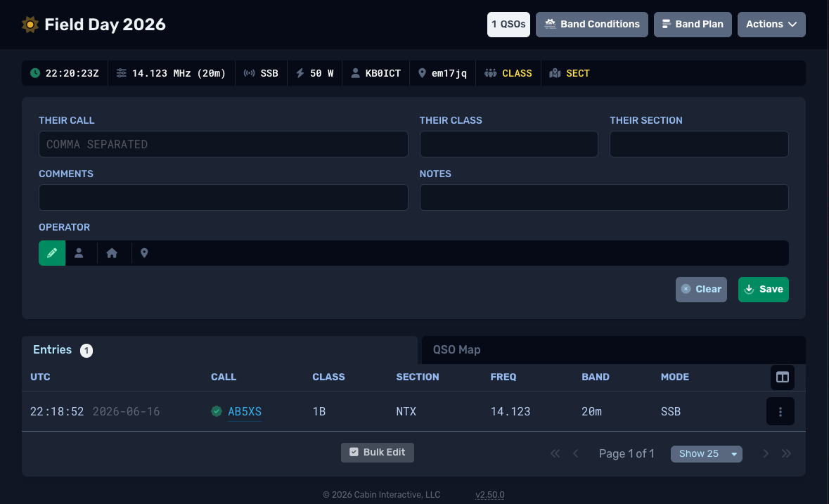Open Band Conditions
Image resolution: width=829 pixels, height=504 pixels.
click(x=591, y=25)
